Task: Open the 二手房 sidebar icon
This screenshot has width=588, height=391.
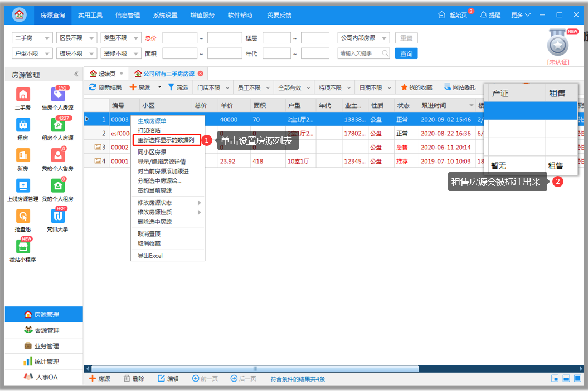Action: coord(23,94)
